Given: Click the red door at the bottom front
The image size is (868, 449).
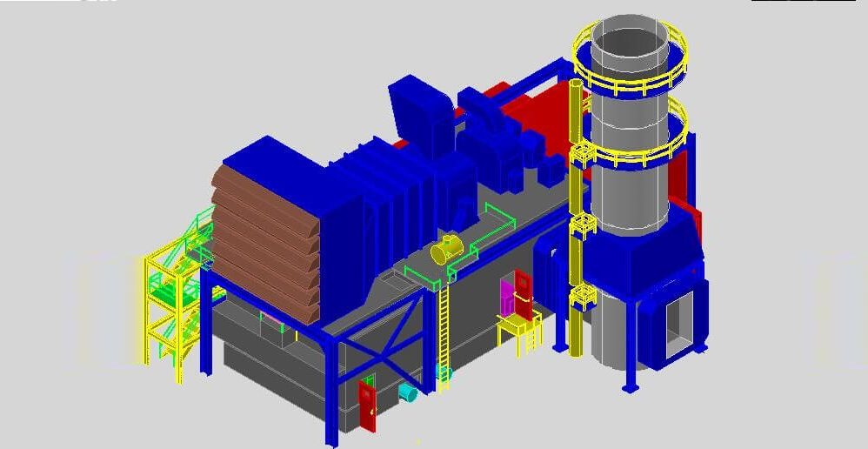Looking at the screenshot, I should click(367, 405).
